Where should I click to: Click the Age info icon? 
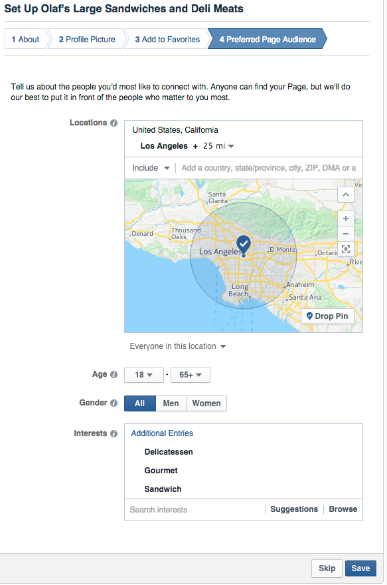click(114, 374)
